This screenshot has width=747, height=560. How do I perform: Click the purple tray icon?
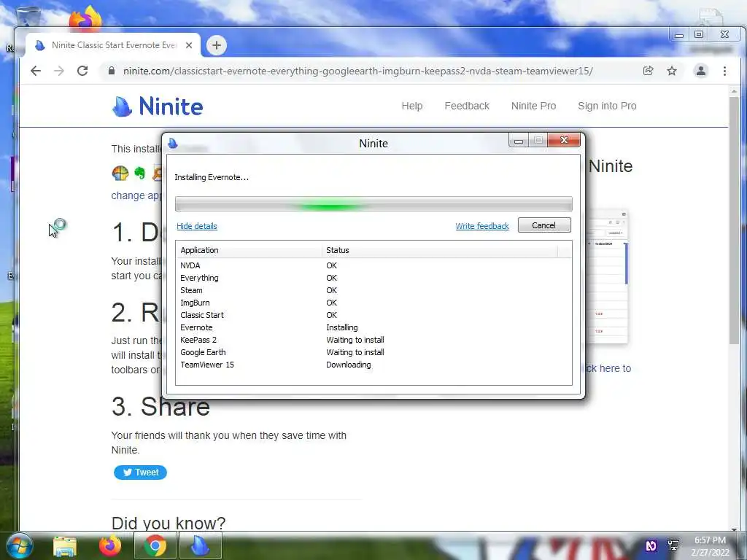coord(651,545)
